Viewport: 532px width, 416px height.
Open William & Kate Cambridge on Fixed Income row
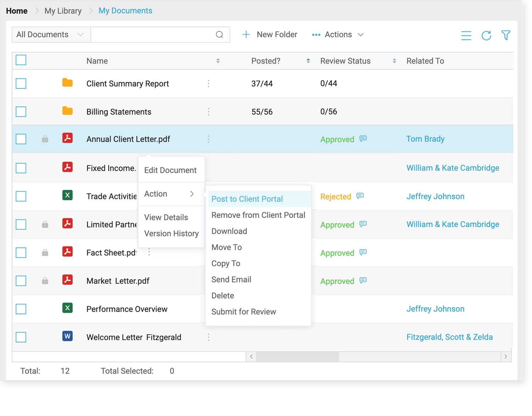(x=453, y=168)
